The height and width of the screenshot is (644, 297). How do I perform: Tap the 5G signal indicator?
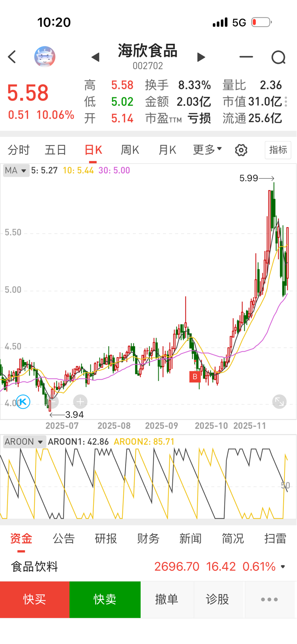coord(239,23)
